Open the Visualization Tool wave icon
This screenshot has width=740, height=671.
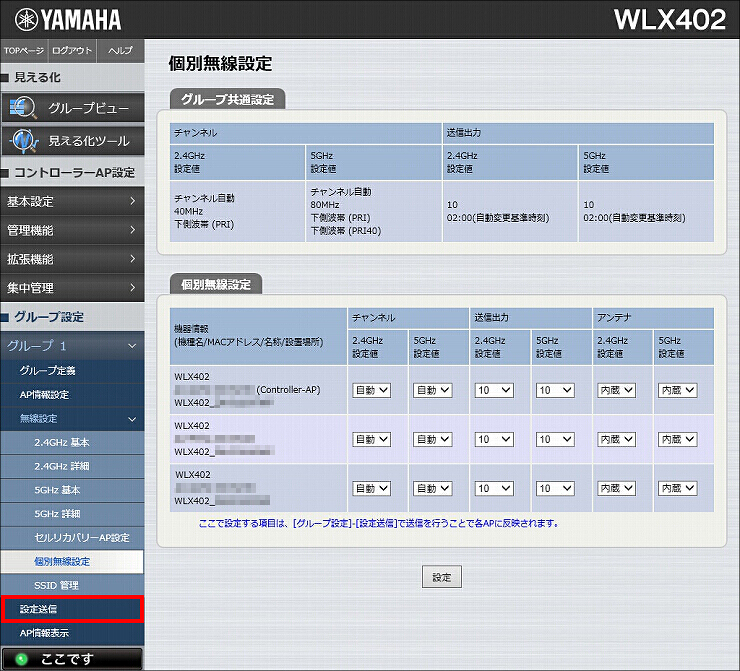24,141
